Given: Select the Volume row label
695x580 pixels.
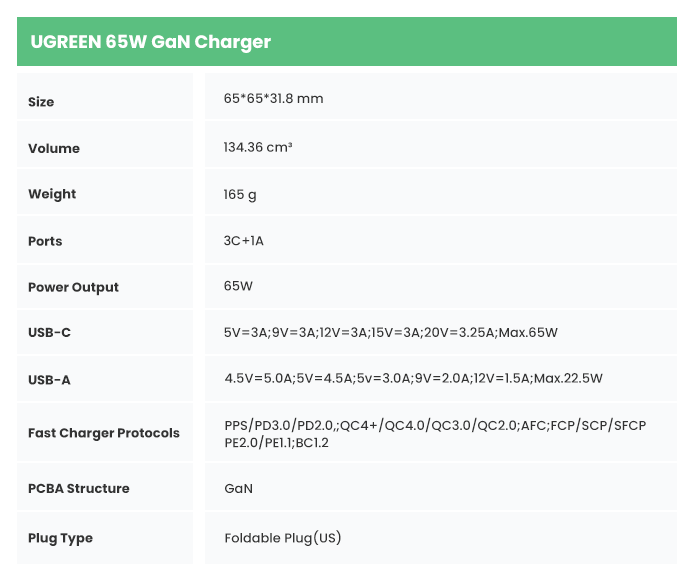Looking at the screenshot, I should click(x=54, y=148).
